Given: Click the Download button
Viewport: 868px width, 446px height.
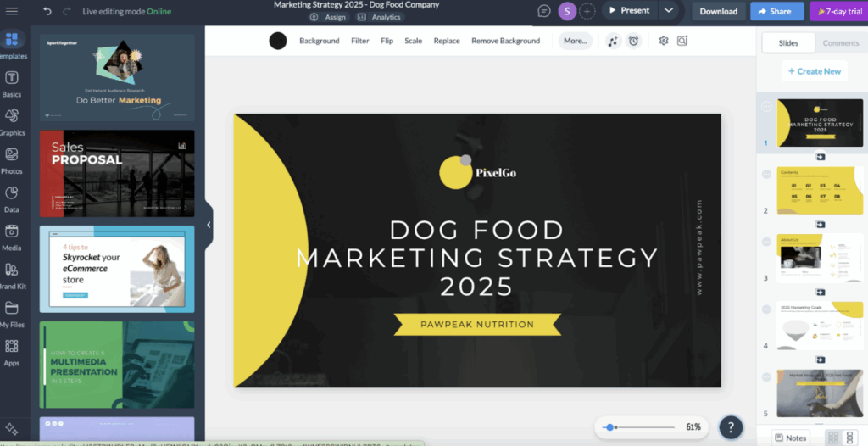Looking at the screenshot, I should [x=718, y=11].
